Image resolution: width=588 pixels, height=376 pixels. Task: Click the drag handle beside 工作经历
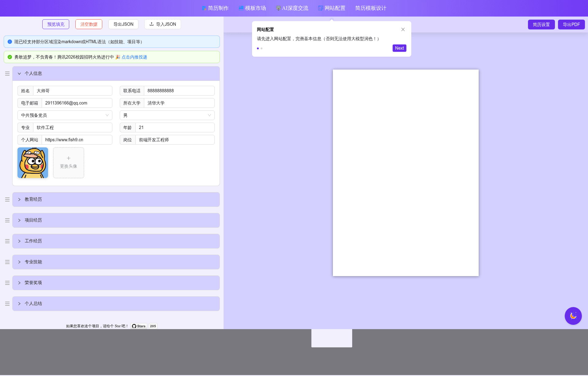coord(7,241)
